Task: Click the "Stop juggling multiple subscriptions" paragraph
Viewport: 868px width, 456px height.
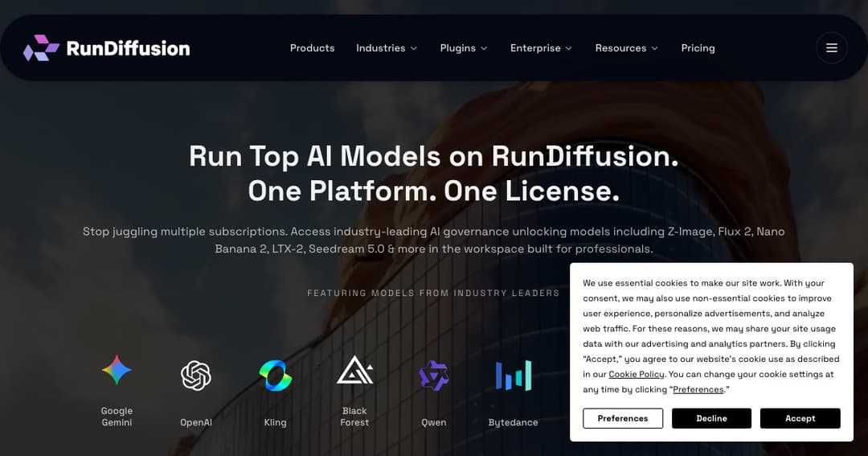Action: pos(433,240)
